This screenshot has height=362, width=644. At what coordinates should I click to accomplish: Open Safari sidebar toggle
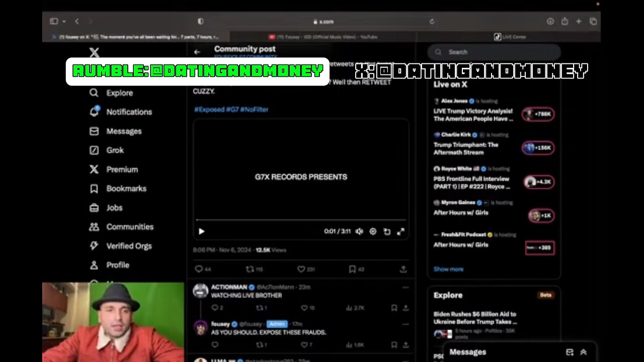click(54, 21)
